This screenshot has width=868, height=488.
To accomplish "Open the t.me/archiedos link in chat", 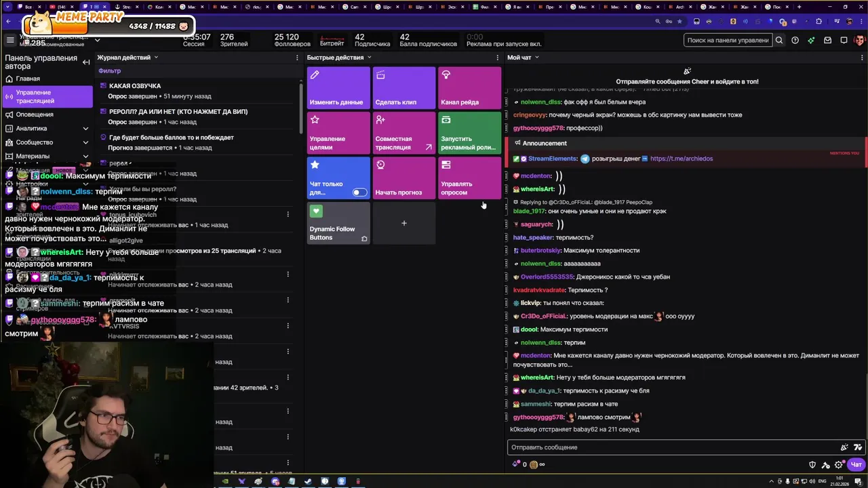I will coord(682,159).
